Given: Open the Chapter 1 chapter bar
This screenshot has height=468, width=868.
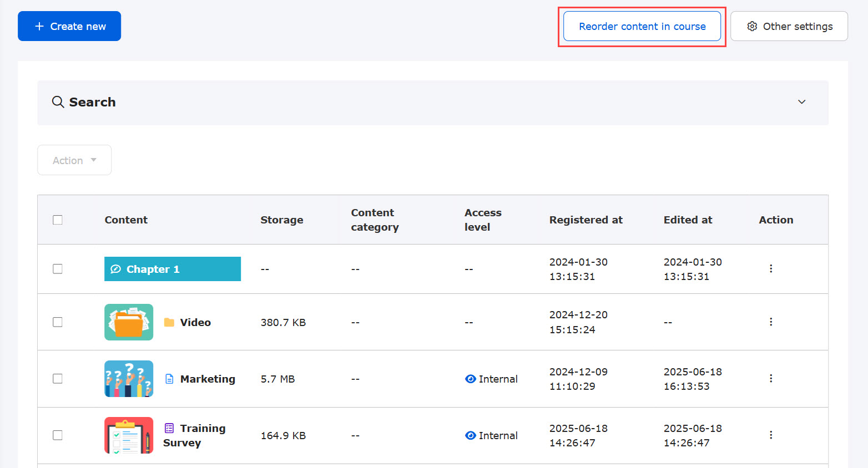Looking at the screenshot, I should click(172, 269).
